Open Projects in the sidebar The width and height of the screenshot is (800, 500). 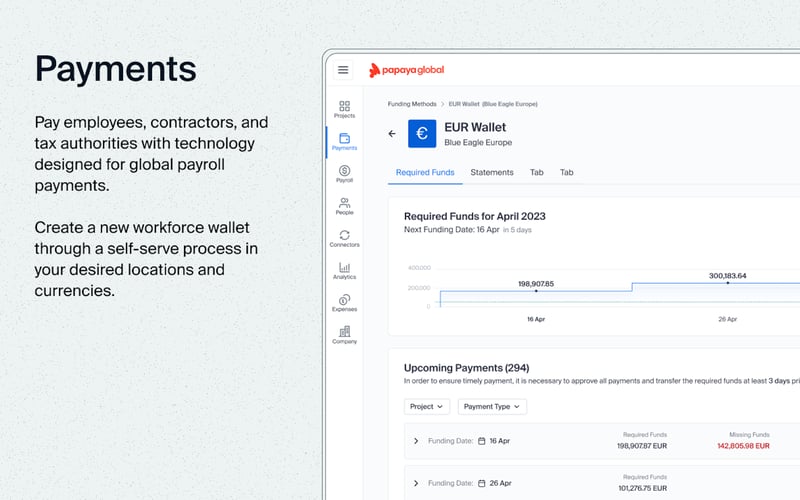pos(344,109)
